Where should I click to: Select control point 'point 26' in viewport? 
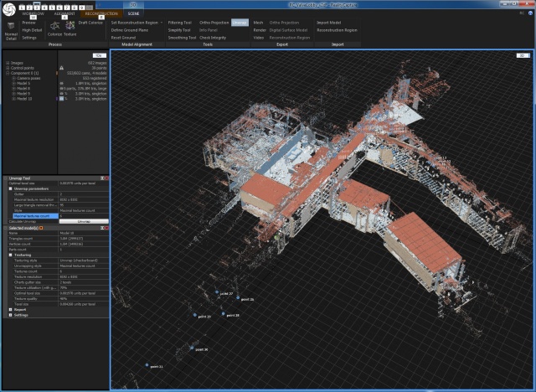238,298
